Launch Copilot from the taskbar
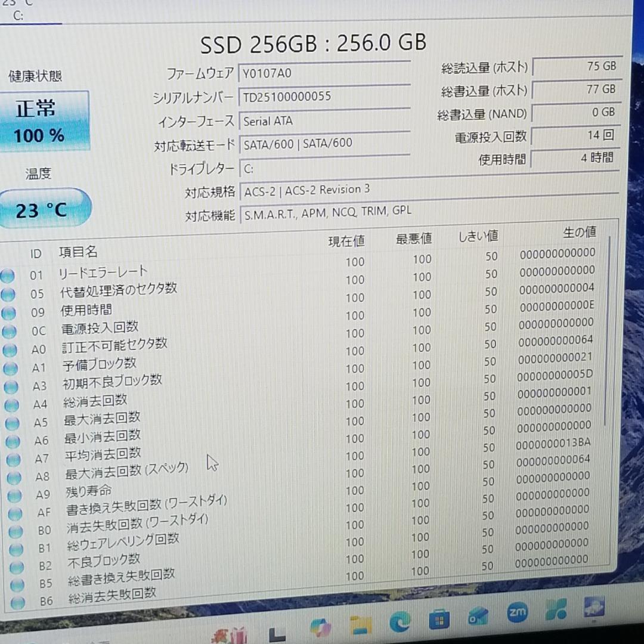 (x=319, y=625)
